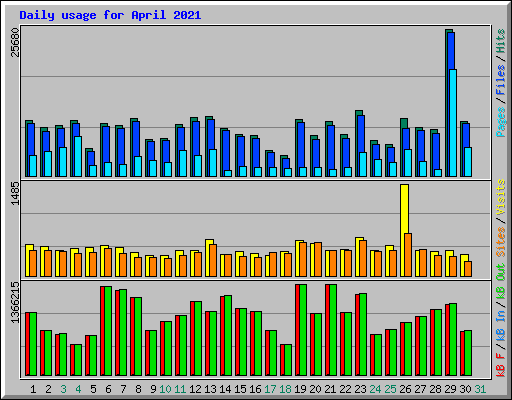This screenshot has width=512, height=400.
Task: Click day 5 on the x-axis
Action: point(93,389)
